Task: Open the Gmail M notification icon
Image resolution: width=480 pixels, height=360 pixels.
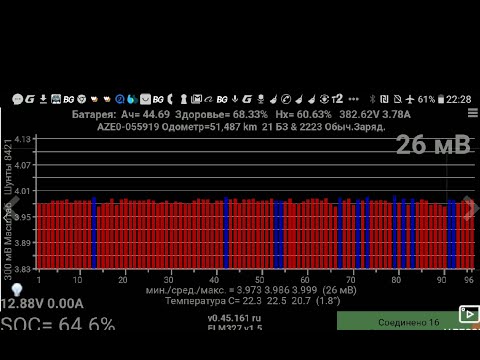Action: [x=196, y=99]
